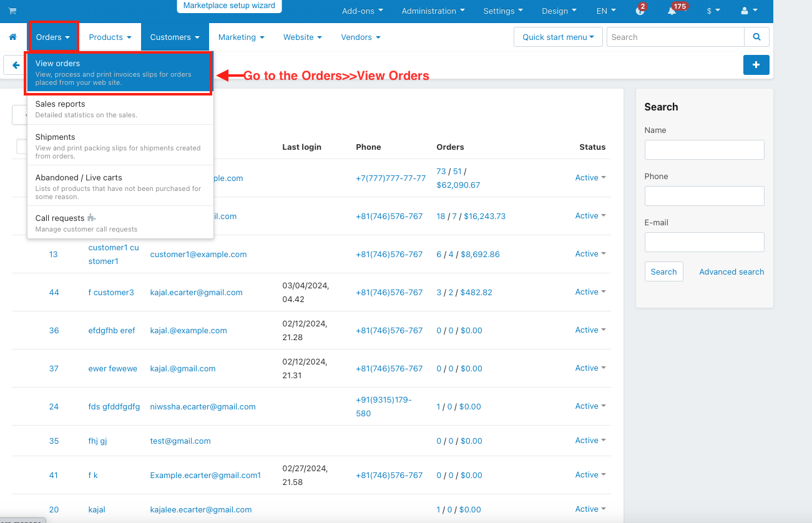Open the notifications bell icon
Screen dimensions: 812x523
click(672, 11)
